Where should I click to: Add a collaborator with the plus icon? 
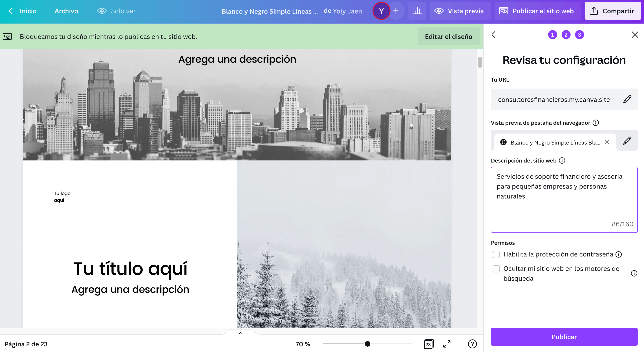[396, 11]
